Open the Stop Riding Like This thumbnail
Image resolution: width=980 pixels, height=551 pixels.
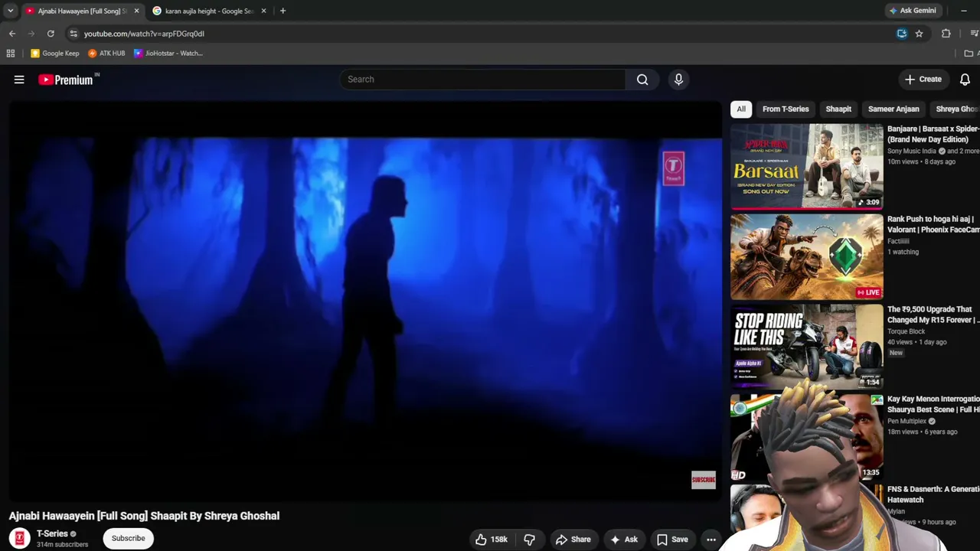click(x=807, y=347)
